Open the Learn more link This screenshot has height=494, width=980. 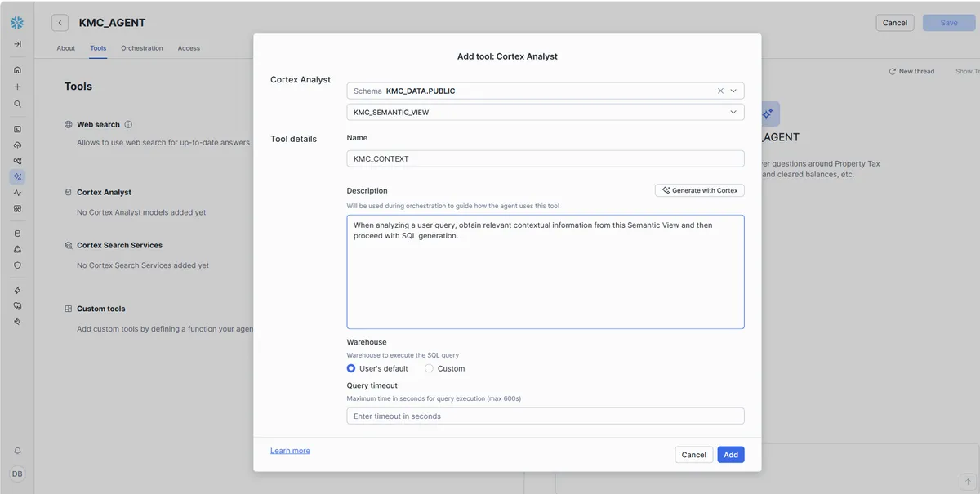click(290, 450)
